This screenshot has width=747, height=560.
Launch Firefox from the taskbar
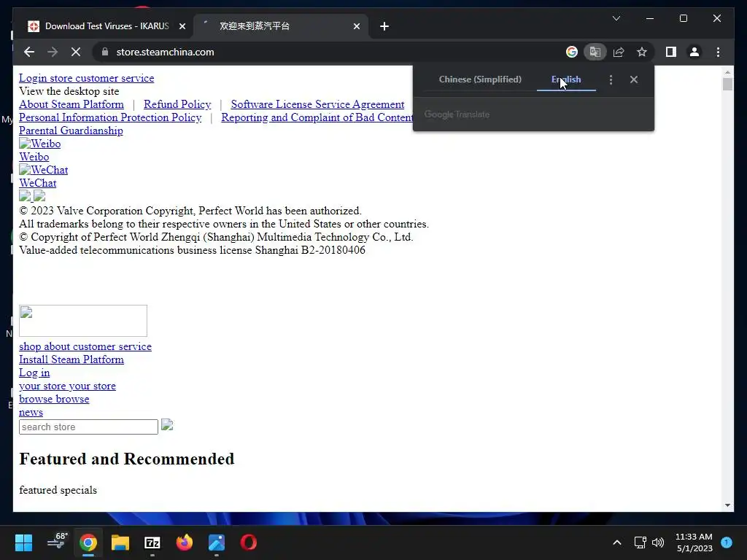pyautogui.click(x=185, y=542)
